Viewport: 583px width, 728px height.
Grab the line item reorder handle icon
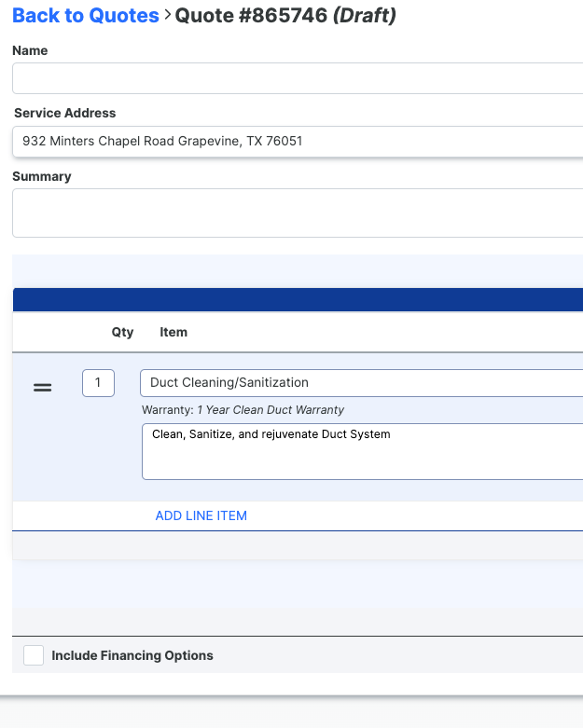click(x=42, y=387)
